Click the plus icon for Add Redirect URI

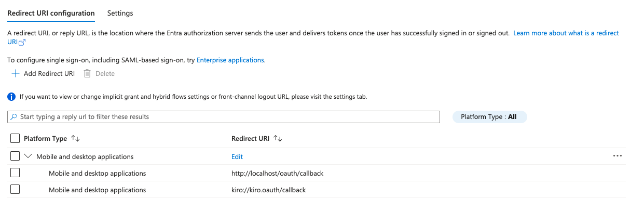click(15, 74)
